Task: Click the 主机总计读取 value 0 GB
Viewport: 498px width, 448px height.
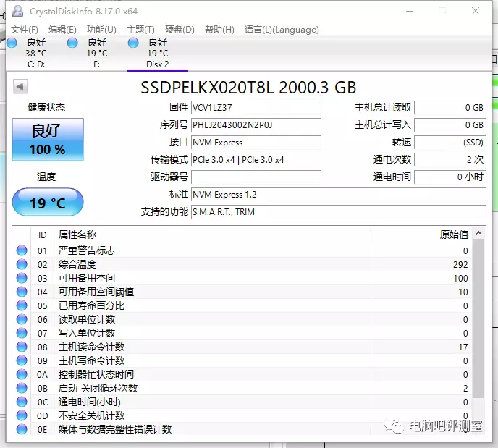Action: [450, 108]
